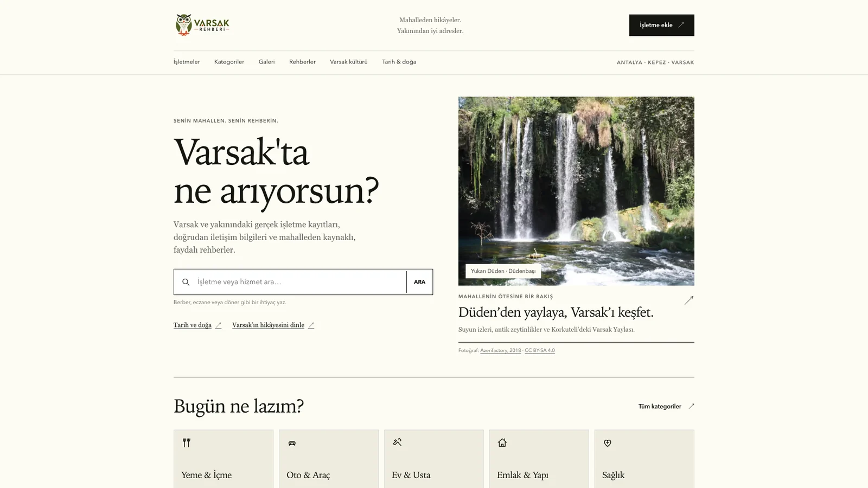
Task: Open the Ev & Usta category card
Action: (434, 459)
